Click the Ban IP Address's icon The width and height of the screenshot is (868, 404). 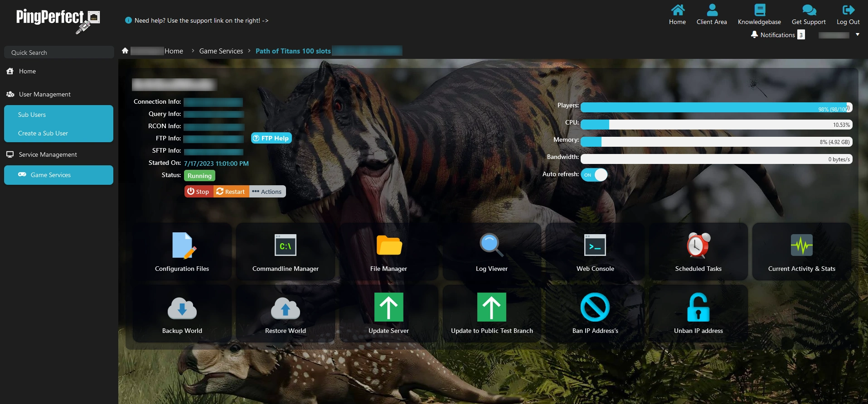click(595, 308)
